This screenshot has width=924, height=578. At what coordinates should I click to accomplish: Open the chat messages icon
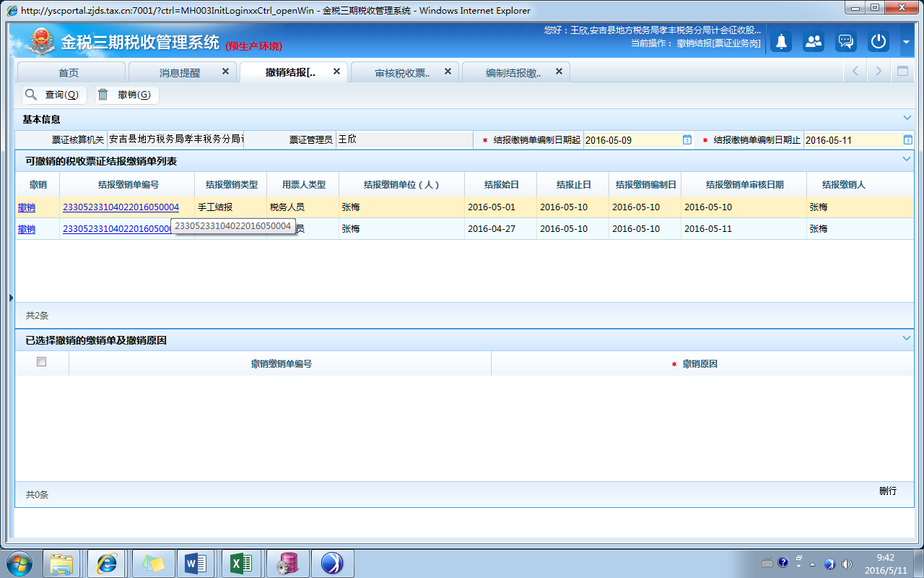tap(845, 42)
